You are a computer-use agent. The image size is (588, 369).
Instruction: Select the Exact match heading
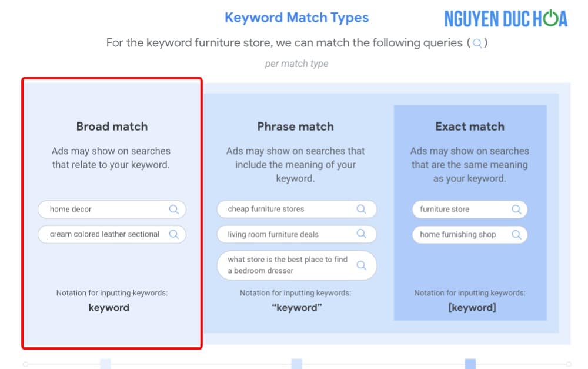pyautogui.click(x=470, y=127)
